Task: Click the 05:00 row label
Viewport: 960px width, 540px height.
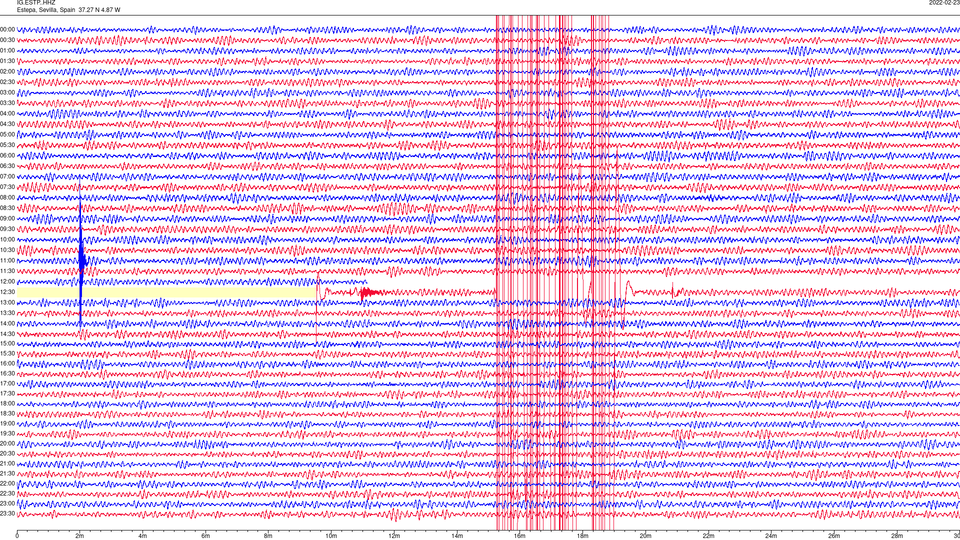Action: tap(7, 134)
